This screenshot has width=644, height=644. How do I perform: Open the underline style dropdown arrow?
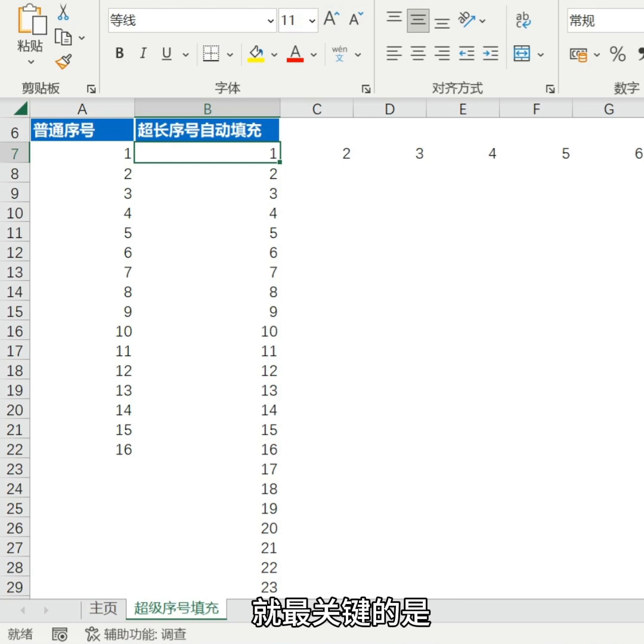[x=185, y=54]
